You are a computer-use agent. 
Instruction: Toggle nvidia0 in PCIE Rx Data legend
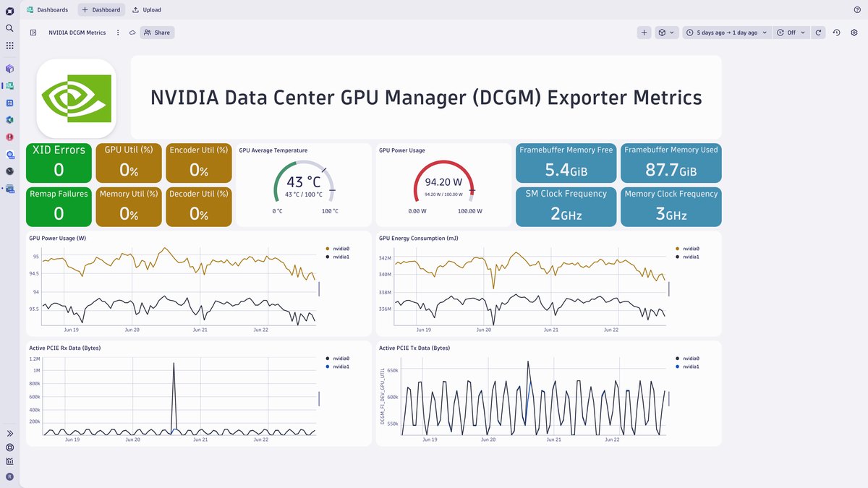(338, 358)
